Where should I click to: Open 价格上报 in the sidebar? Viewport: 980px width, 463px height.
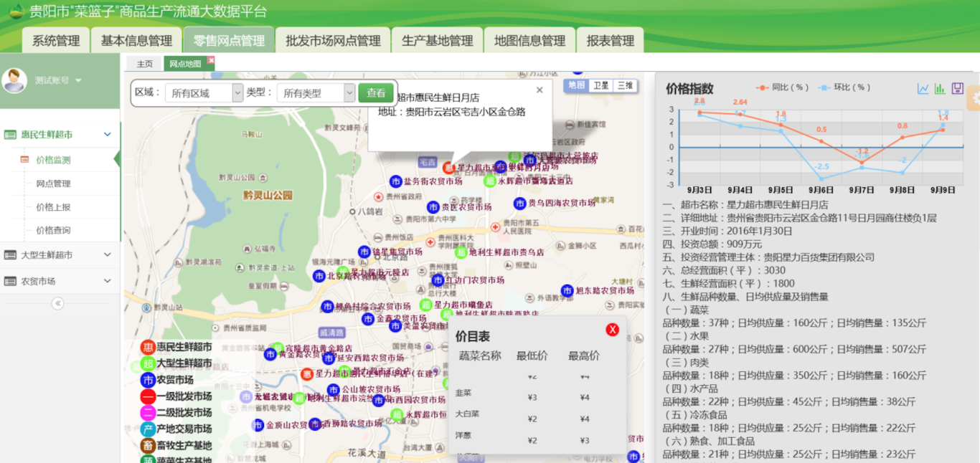(54, 207)
